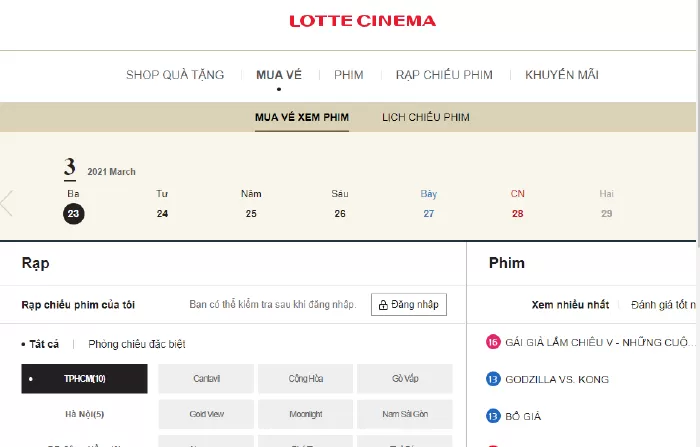The height and width of the screenshot is (447, 700).
Task: Choose the Nam Sài Gòn cinema
Action: point(405,414)
